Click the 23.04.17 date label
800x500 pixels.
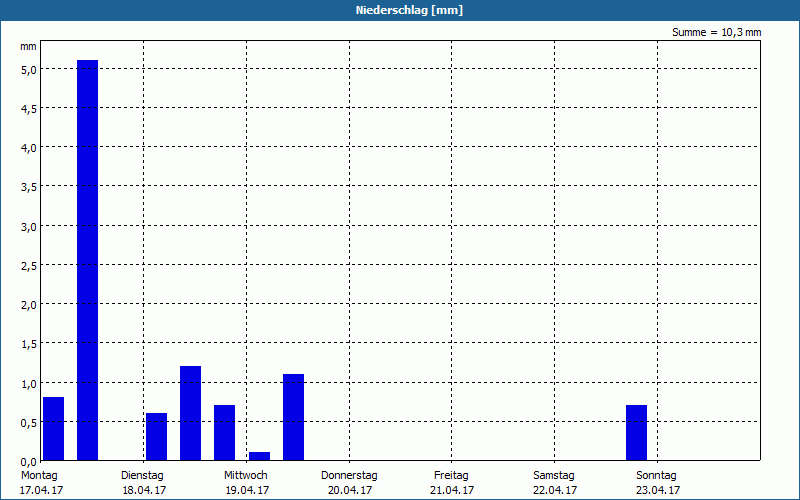pos(658,490)
